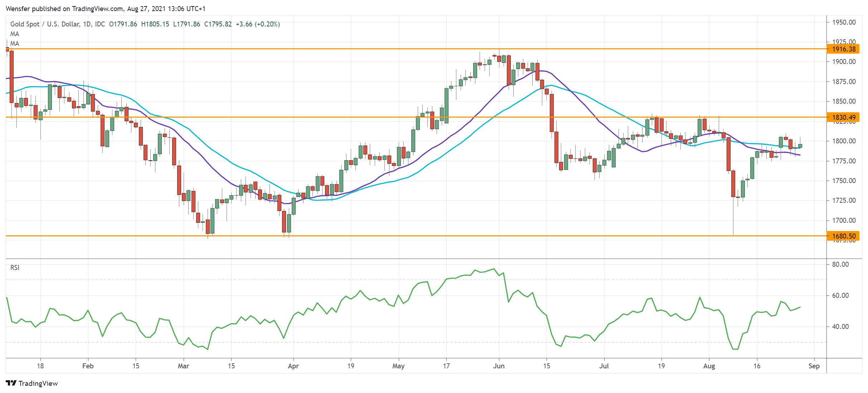This screenshot has width=868, height=393.
Task: Click the C1795.82 close value in header
Action: [x=218, y=24]
